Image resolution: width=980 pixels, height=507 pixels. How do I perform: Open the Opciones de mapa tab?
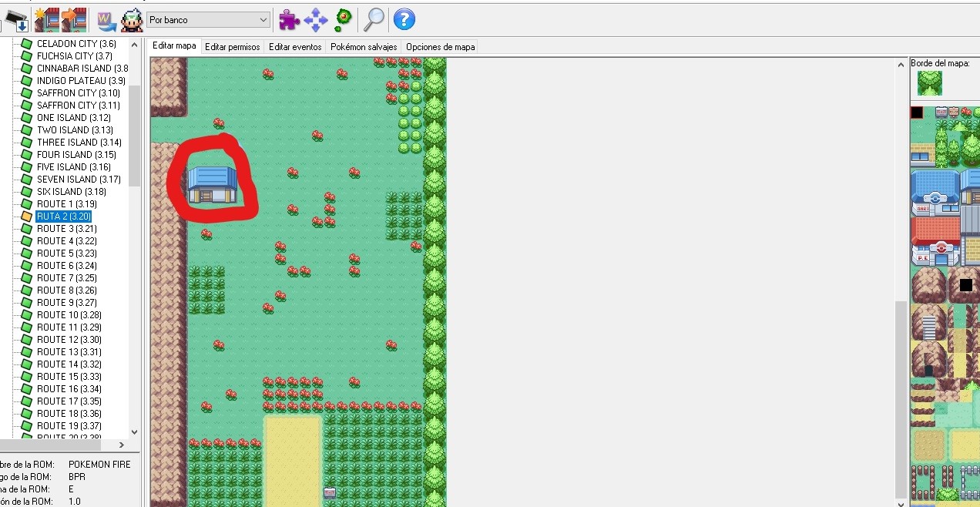point(440,47)
